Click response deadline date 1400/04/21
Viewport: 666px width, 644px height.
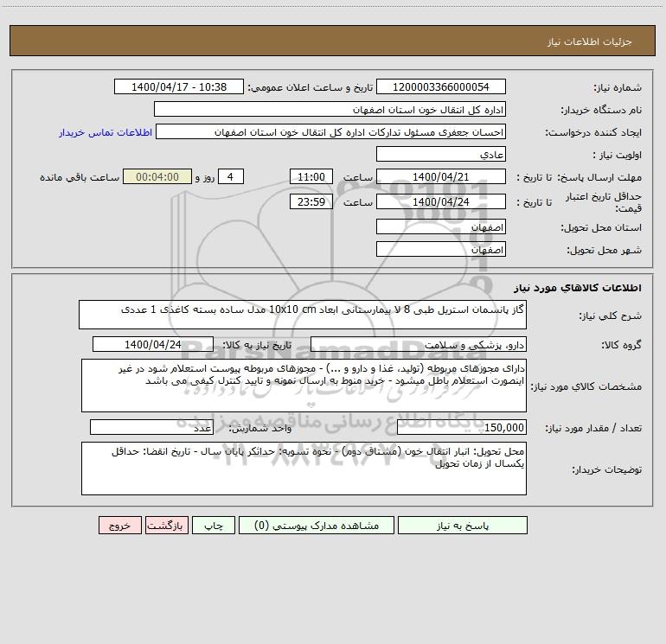point(441,176)
